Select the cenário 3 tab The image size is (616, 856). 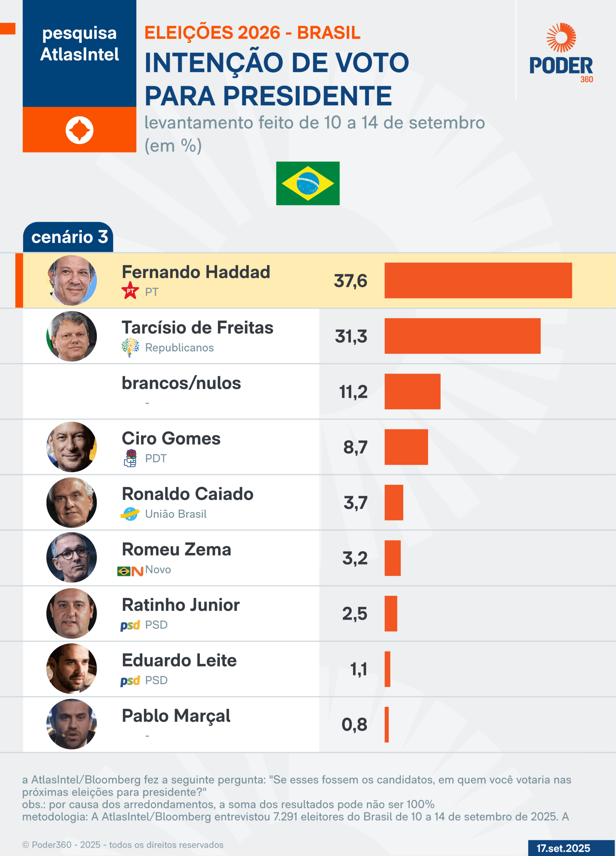coord(68,237)
